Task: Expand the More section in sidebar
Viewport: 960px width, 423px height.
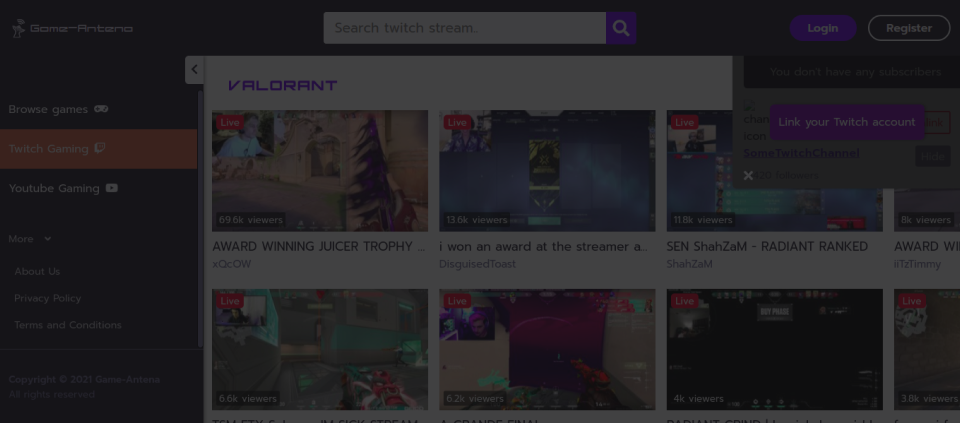Action: (30, 239)
